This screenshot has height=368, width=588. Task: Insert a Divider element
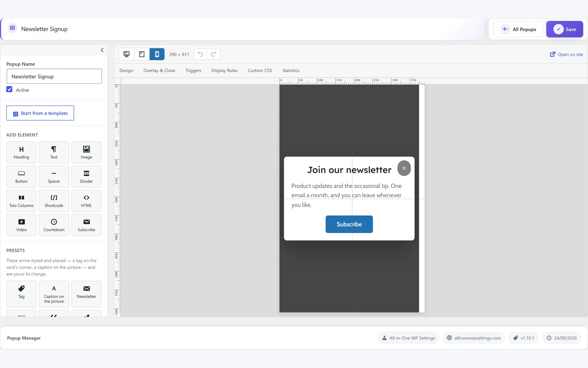[x=86, y=177]
